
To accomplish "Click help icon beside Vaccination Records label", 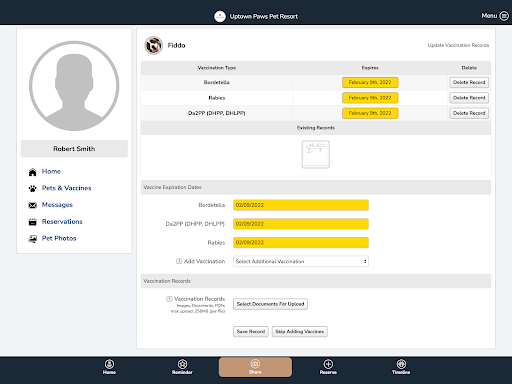I will pos(169,299).
